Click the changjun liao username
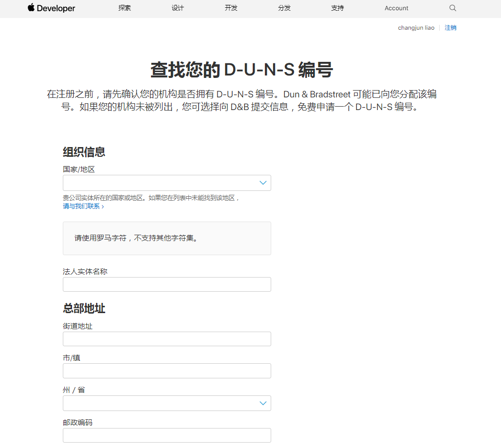Viewport: 501px width, 448px height. pos(416,28)
